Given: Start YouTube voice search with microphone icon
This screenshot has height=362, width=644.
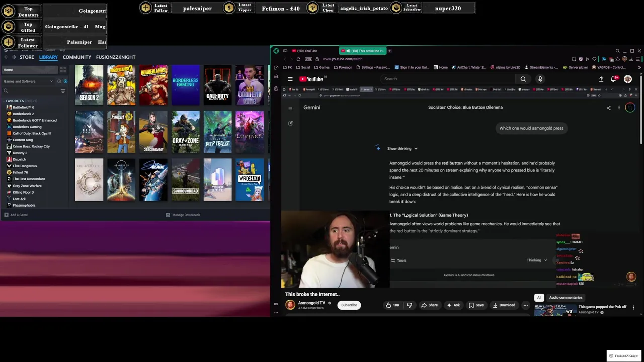Looking at the screenshot, I should [540, 79].
